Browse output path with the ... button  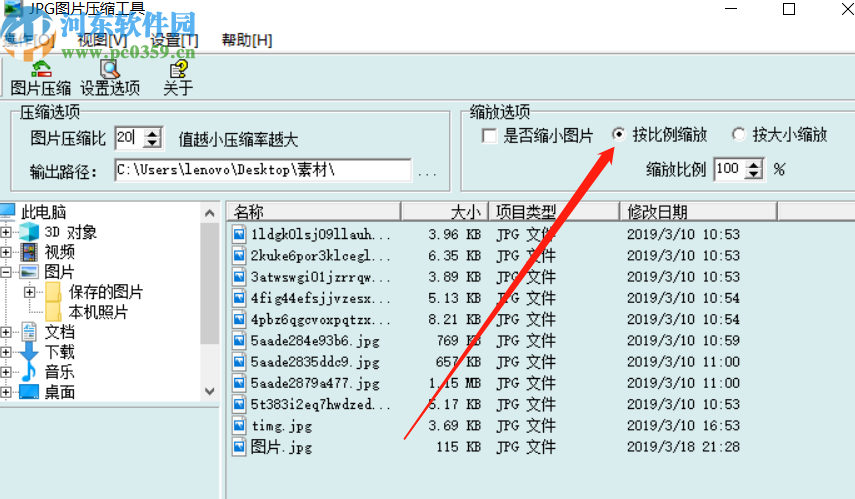(x=427, y=173)
